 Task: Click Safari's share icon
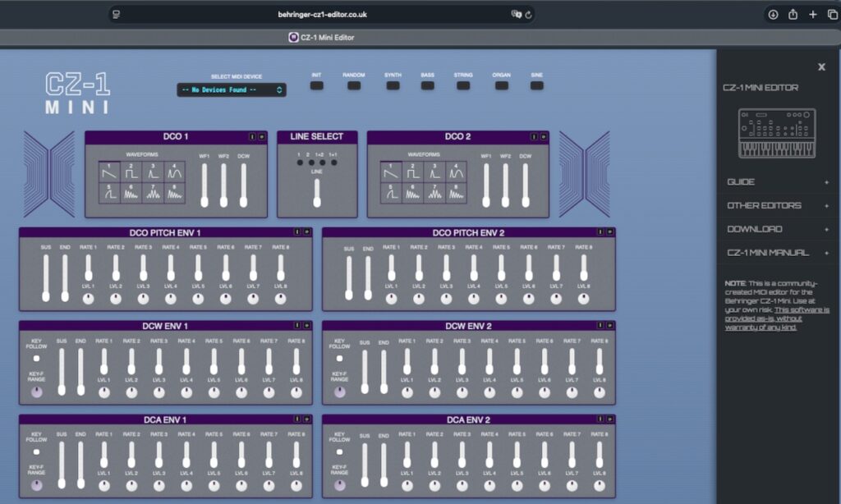tap(793, 14)
